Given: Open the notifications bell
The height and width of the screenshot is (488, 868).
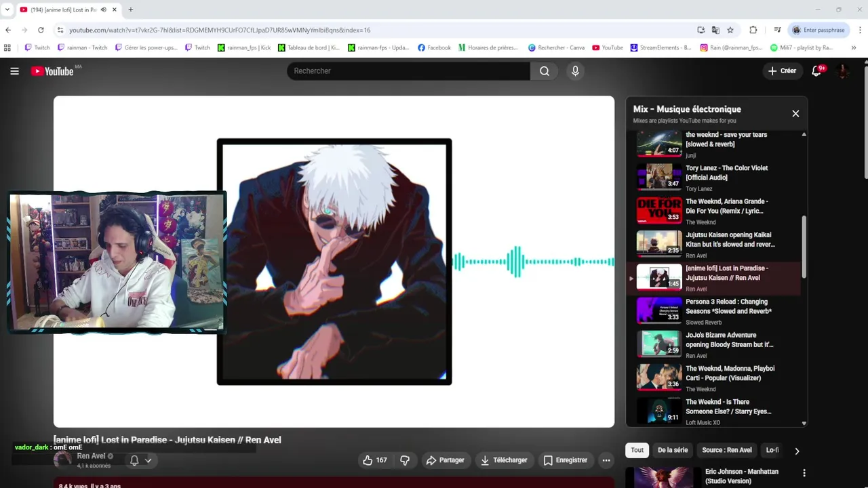Looking at the screenshot, I should [x=816, y=71].
